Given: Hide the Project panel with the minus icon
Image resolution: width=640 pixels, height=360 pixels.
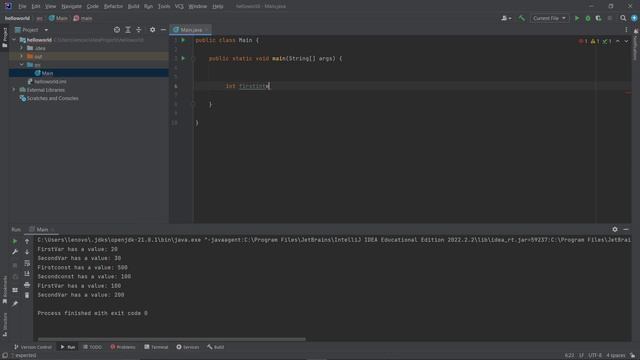Looking at the screenshot, I should pos(163,30).
